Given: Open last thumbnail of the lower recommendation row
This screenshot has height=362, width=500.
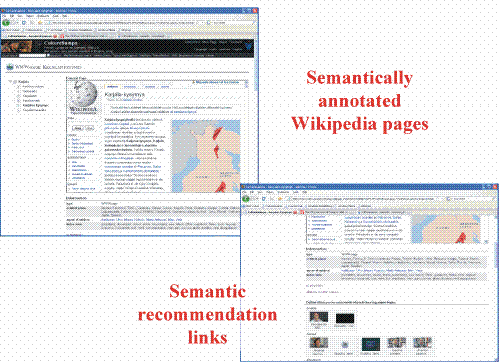Looking at the screenshot, I should 422,343.
